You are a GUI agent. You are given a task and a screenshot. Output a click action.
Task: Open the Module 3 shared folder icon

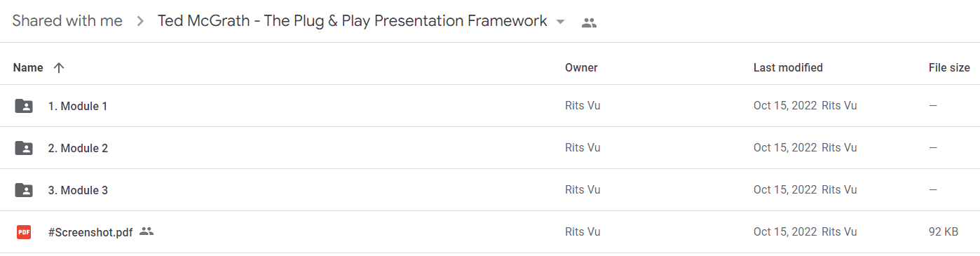(24, 190)
